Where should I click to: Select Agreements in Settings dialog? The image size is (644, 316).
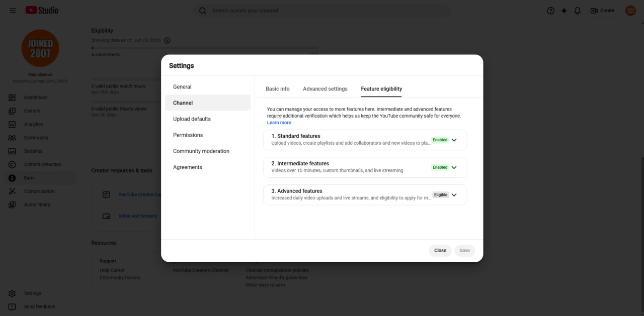coord(208,167)
